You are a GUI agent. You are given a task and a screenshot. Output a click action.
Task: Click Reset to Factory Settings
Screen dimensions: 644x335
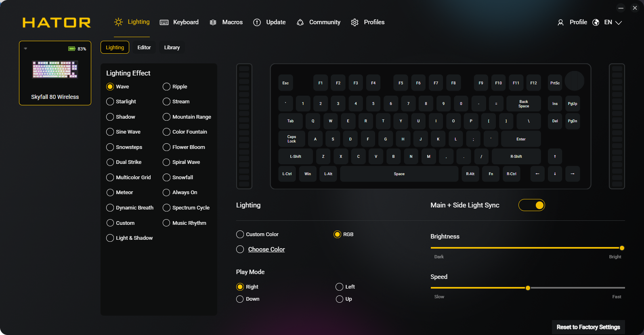pyautogui.click(x=588, y=327)
